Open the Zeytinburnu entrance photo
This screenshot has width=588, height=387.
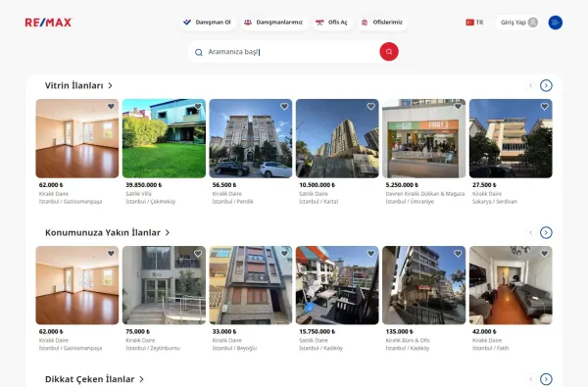[x=164, y=285]
